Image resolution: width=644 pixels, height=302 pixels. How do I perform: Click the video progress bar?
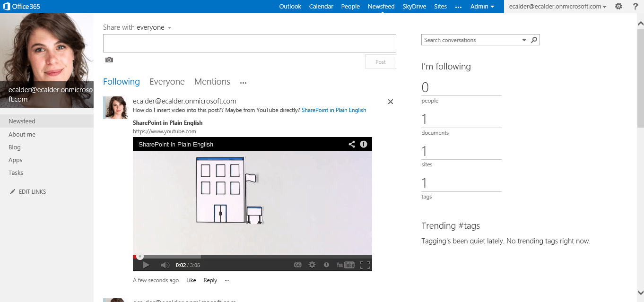(252, 257)
